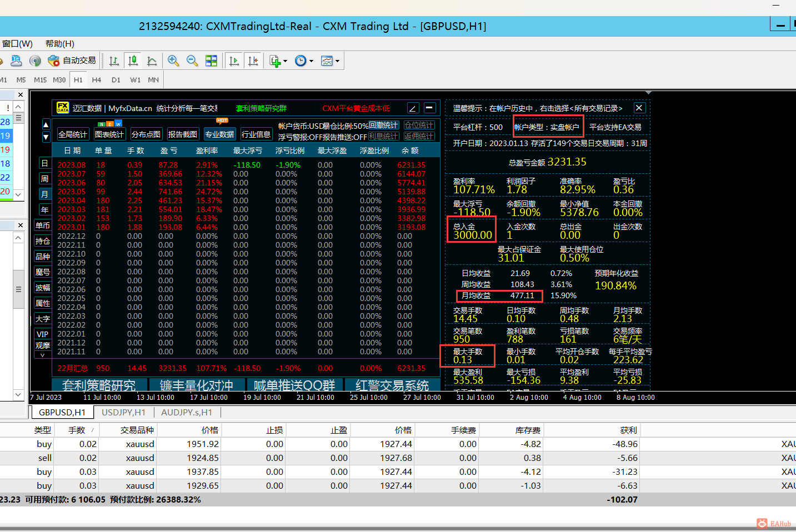The width and height of the screenshot is (796, 532).
Task: Click 报告截图 report screenshot button
Action: coord(183,134)
